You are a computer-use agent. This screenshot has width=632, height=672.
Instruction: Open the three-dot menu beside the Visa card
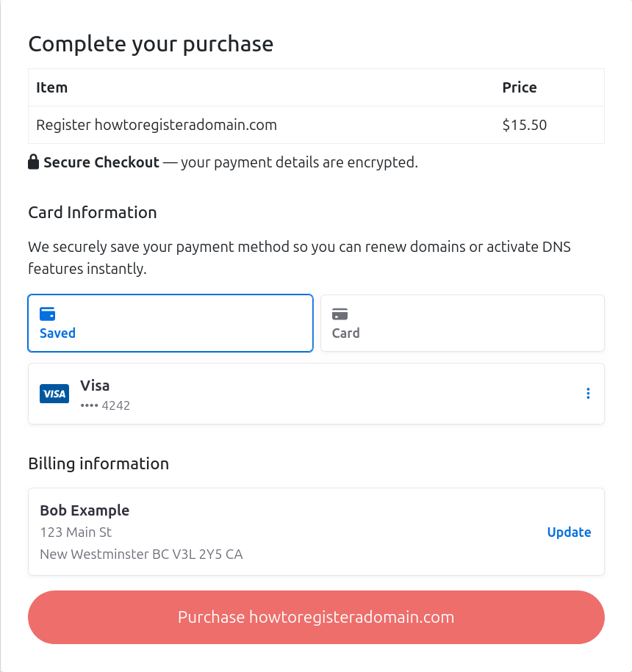(x=588, y=394)
